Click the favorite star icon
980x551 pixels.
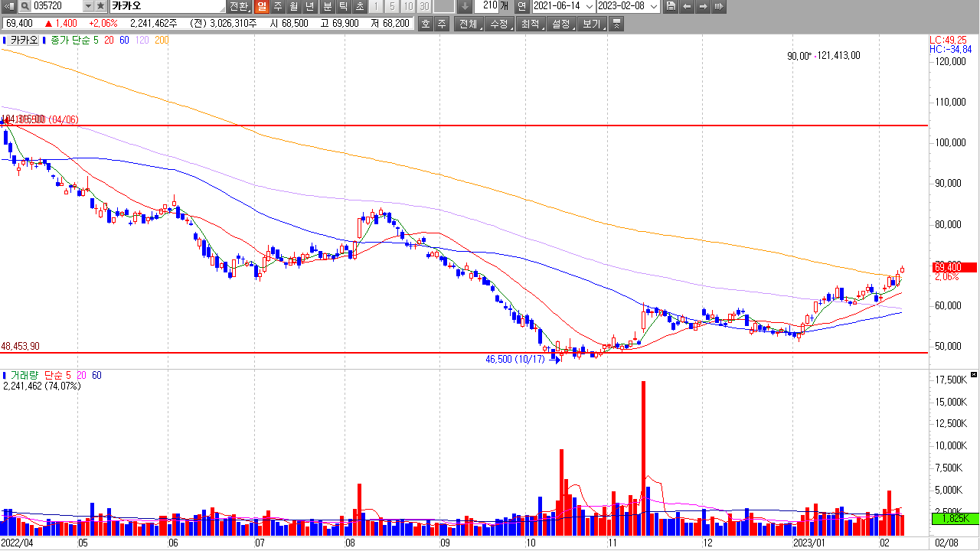click(100, 6)
